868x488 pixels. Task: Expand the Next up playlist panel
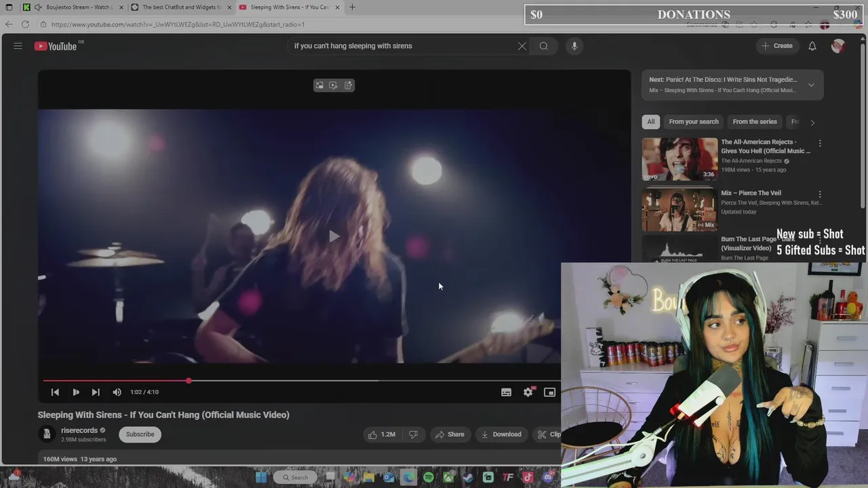(x=811, y=85)
